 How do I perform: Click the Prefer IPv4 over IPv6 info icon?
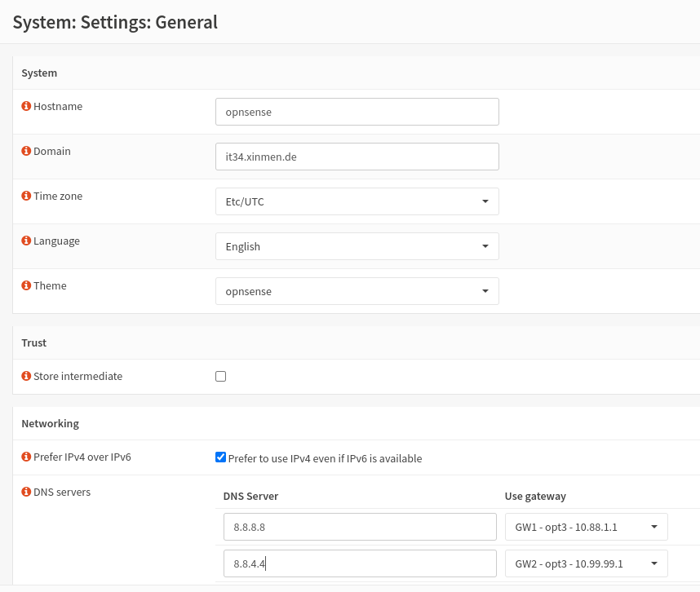(27, 457)
